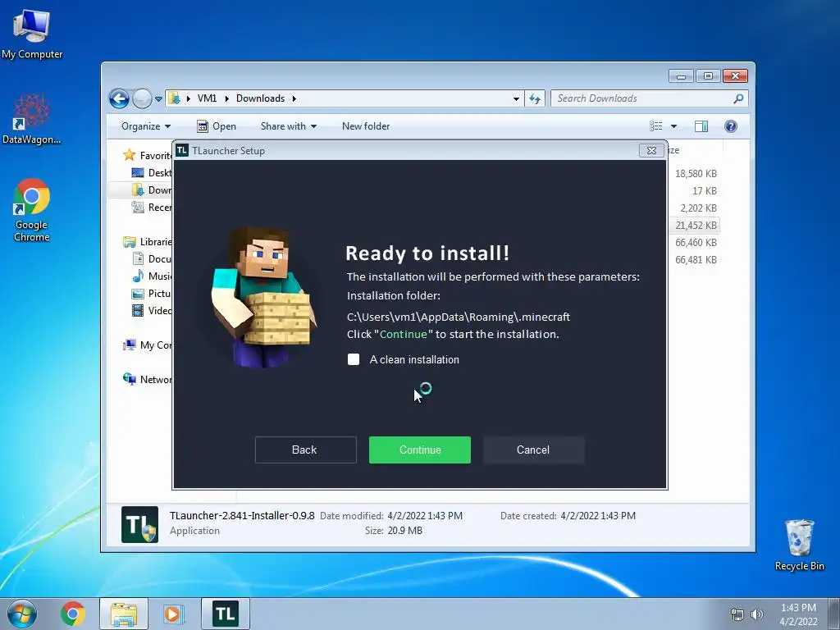Screen dimensions: 840x630
Task: Expand the view options dropdown arrow
Action: click(674, 126)
